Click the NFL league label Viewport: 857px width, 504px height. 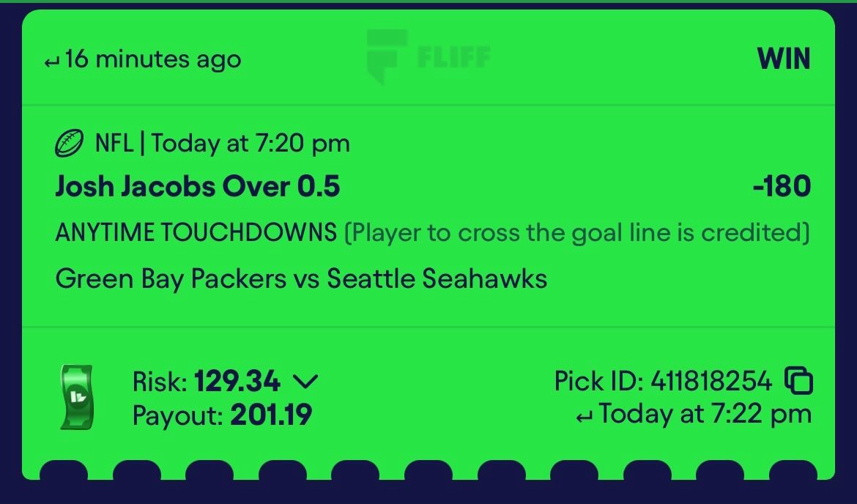pos(114,144)
